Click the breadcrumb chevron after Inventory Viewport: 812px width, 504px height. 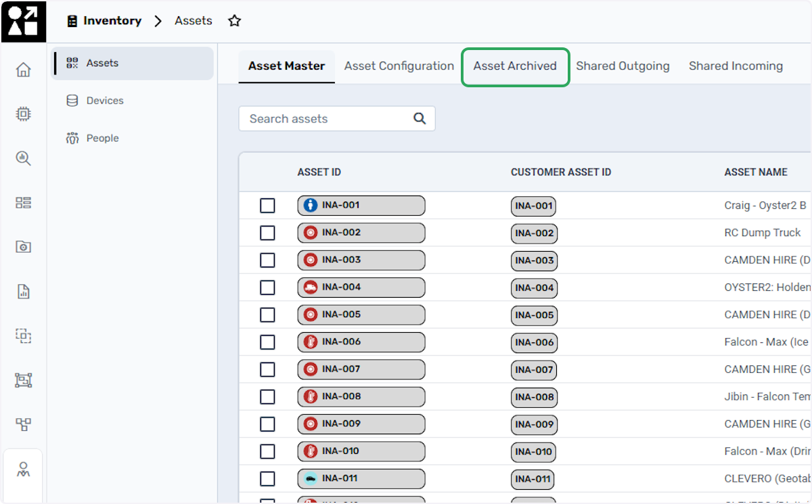[158, 21]
